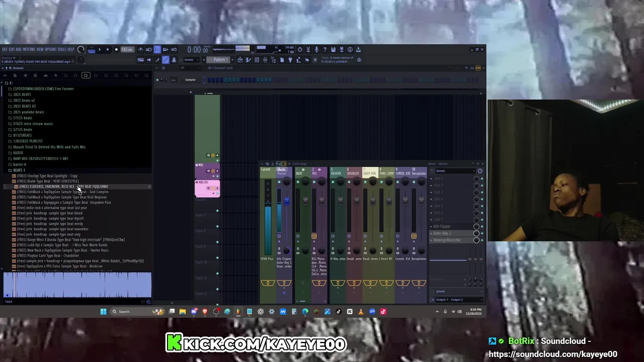This screenshot has height=362, width=644.
Task: Click the tempo field showing 142
Action: (x=127, y=50)
